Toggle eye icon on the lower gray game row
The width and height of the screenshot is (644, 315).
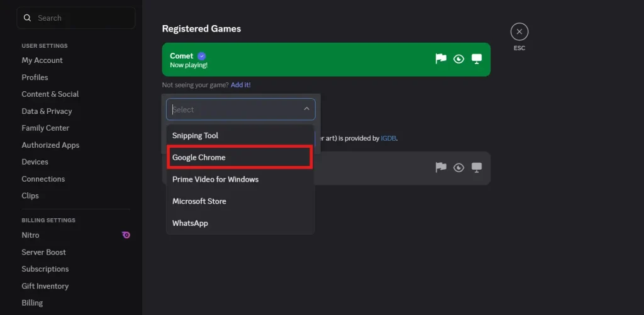point(459,167)
